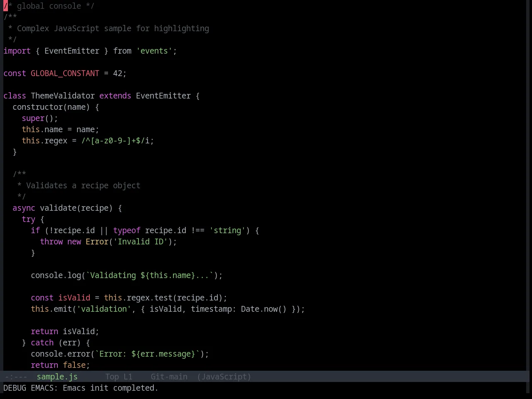Click the 'Invalid ID' string

click(x=140, y=241)
